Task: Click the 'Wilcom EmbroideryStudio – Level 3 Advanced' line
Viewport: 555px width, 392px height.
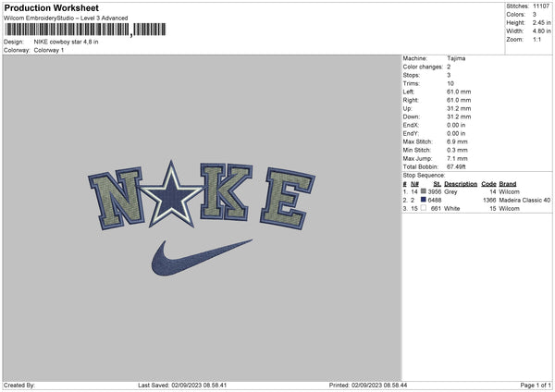Action: coord(66,18)
